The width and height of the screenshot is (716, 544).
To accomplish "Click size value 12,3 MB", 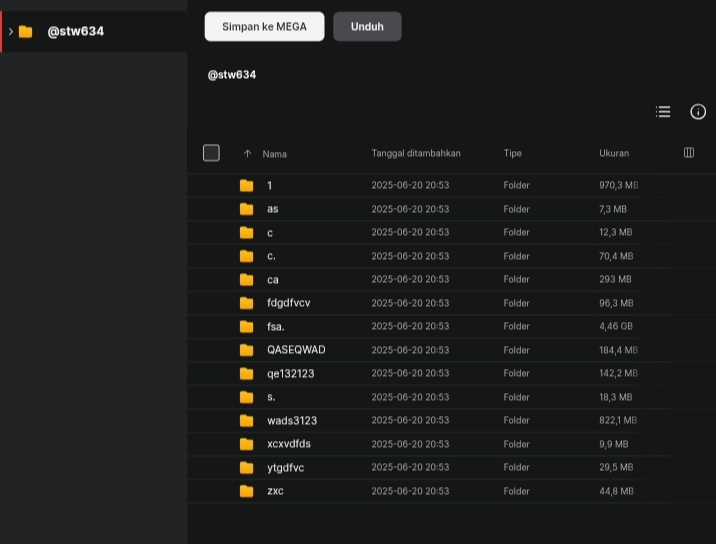I will [x=616, y=232].
